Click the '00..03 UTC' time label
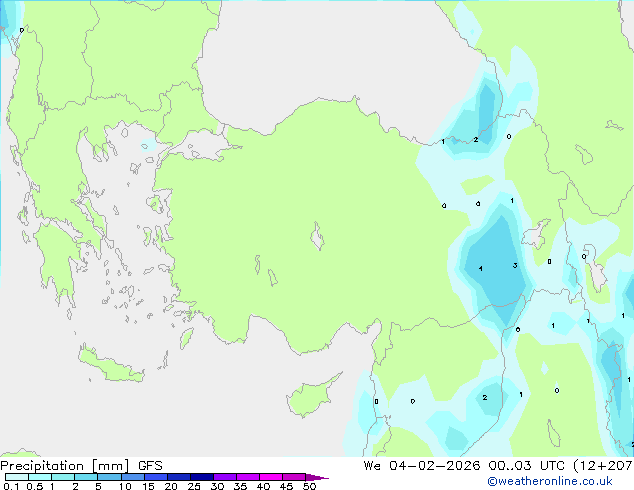 point(526,466)
